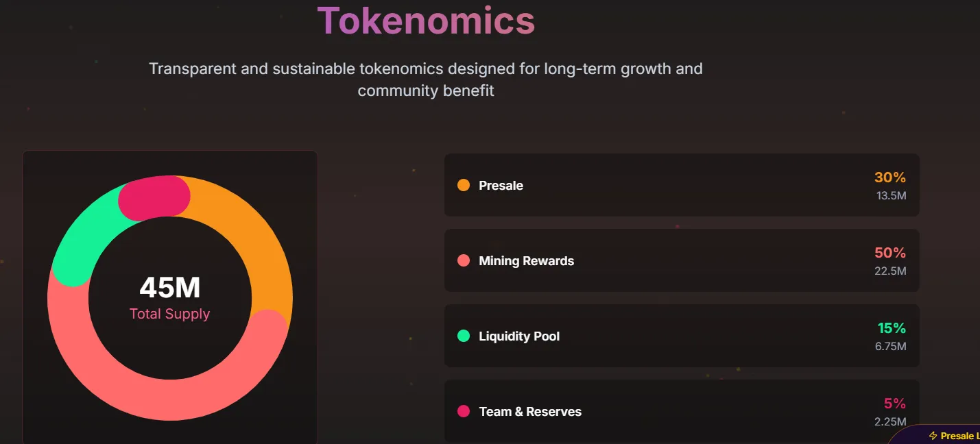Click the 30% Presale percentage label
980x444 pixels.
(892, 177)
